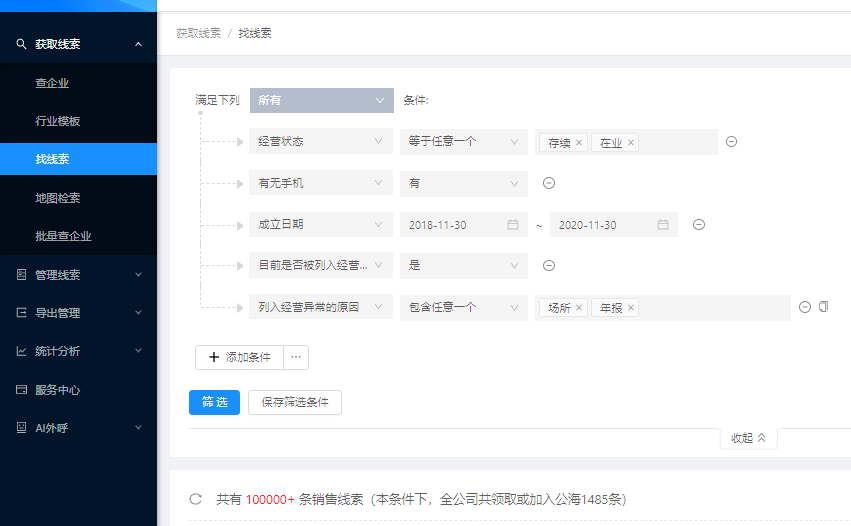Click 保存筛选条件 button
This screenshot has width=851, height=526.
(x=295, y=402)
